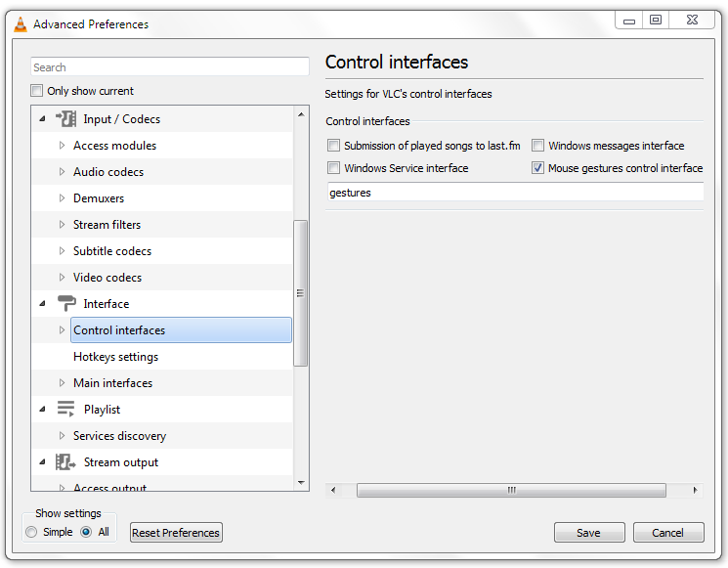
Task: Select the All settings radio button
Action: (x=86, y=532)
